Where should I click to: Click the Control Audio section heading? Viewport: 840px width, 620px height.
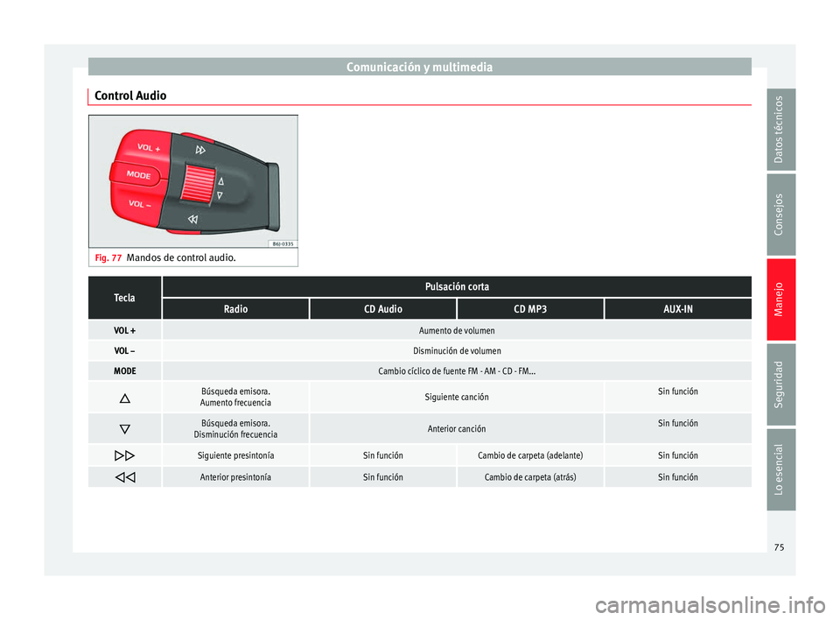(x=130, y=95)
